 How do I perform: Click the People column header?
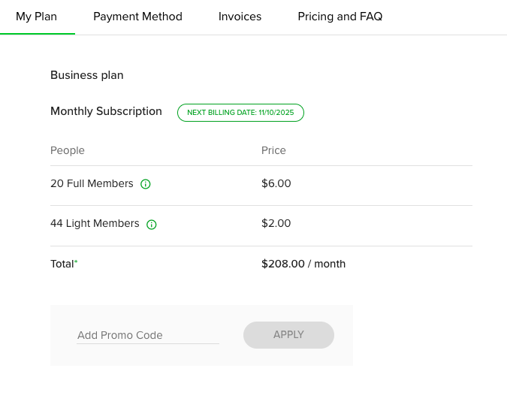[x=68, y=150]
